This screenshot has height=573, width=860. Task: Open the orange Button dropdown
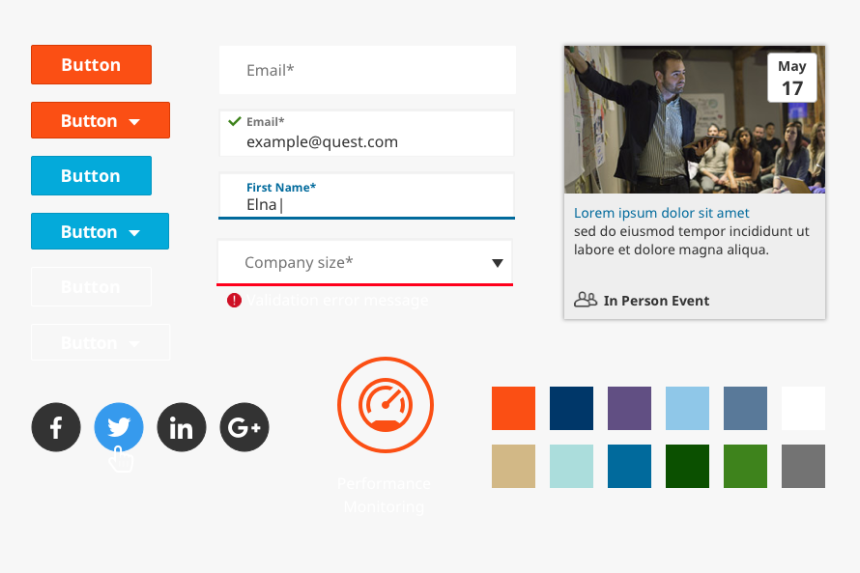(100, 121)
